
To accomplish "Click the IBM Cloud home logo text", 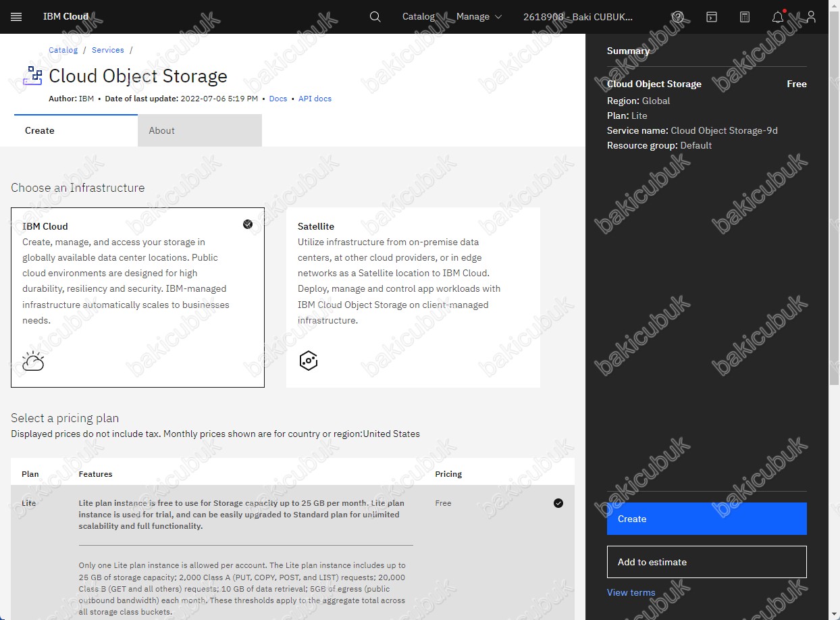I will click(65, 17).
